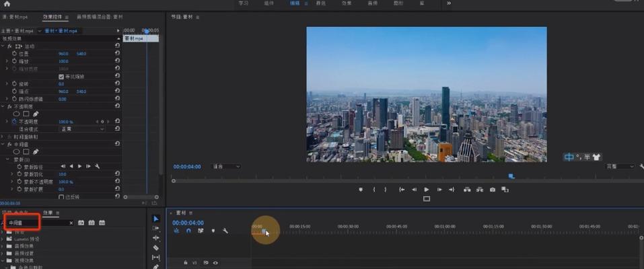Toggle linked selection in timeline

201,231
